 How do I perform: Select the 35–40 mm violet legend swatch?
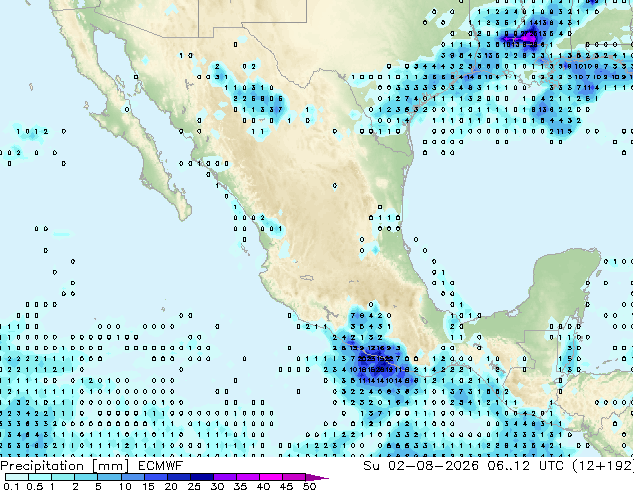[x=247, y=477]
